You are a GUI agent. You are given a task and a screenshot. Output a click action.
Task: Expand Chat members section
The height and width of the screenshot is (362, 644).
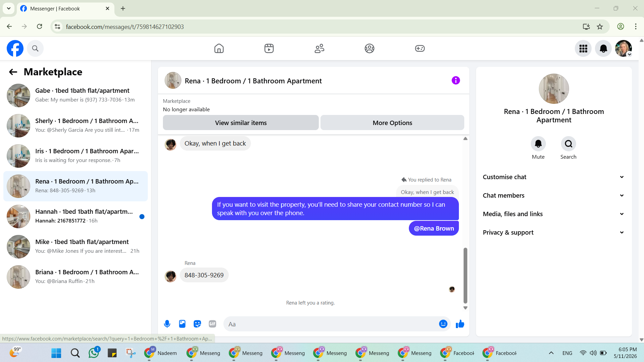point(554,196)
